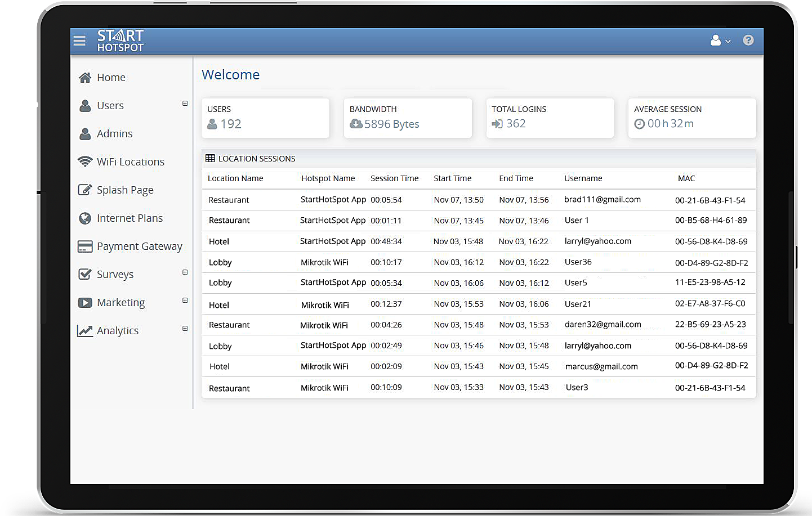Viewport: 812px width, 516px height.
Task: Select MAC 00-B5-68-H4-61-89
Action: [711, 221]
